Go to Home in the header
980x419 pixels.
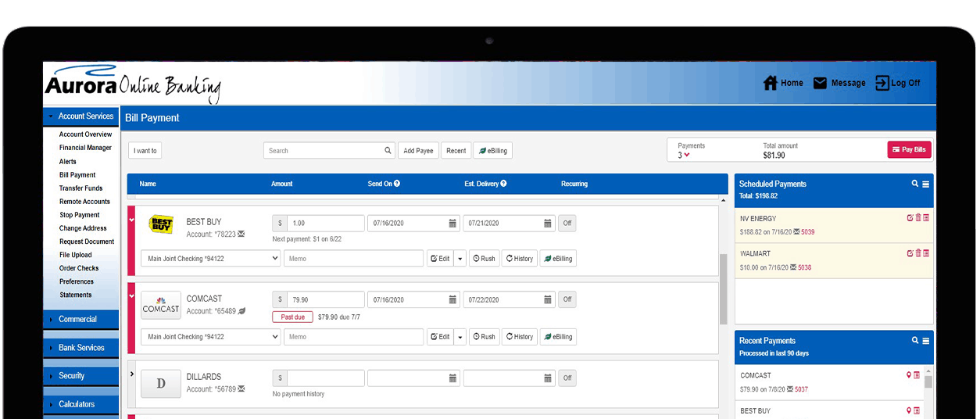click(x=782, y=83)
